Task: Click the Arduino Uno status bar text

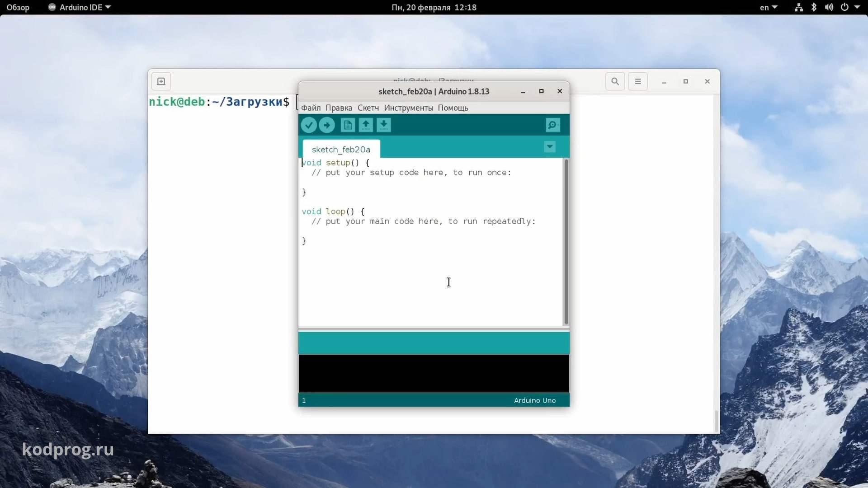Action: click(x=535, y=400)
